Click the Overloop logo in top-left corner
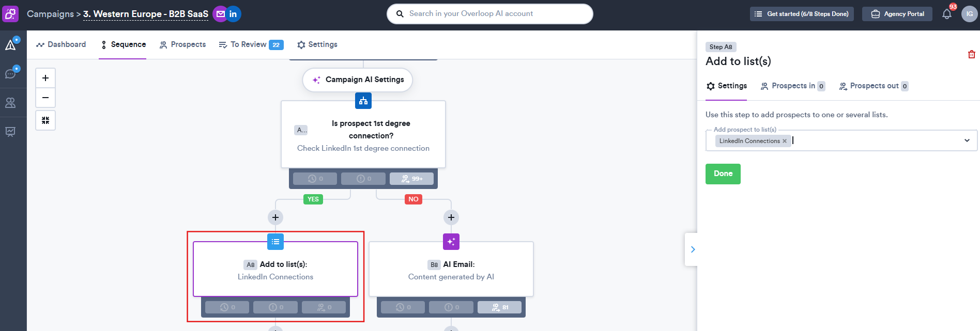The width and height of the screenshot is (980, 331). coord(11,14)
